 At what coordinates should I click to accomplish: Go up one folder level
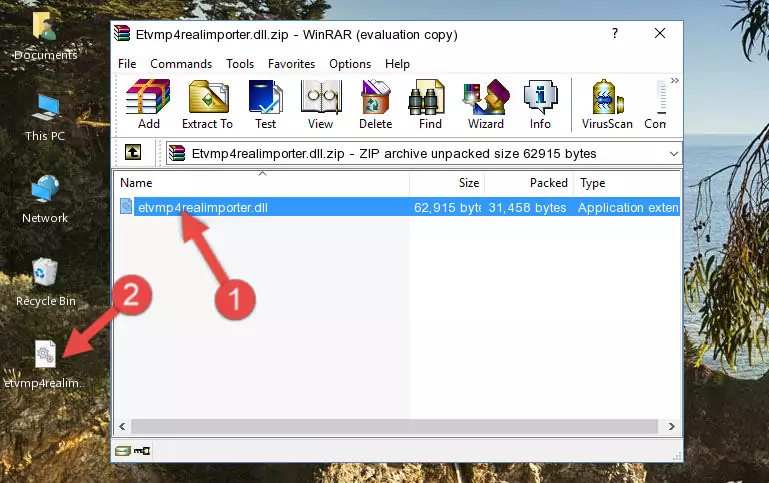[x=133, y=153]
